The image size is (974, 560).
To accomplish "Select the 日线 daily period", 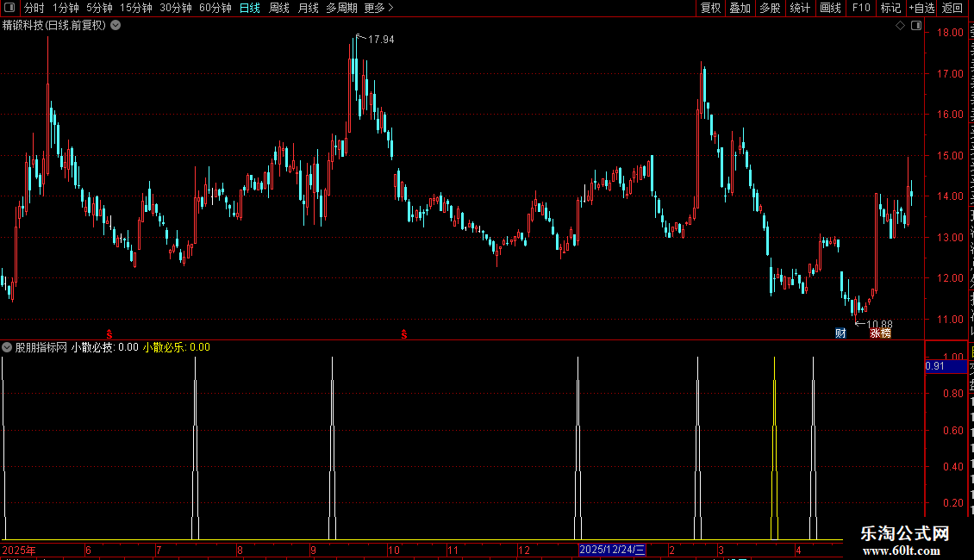I will point(250,8).
